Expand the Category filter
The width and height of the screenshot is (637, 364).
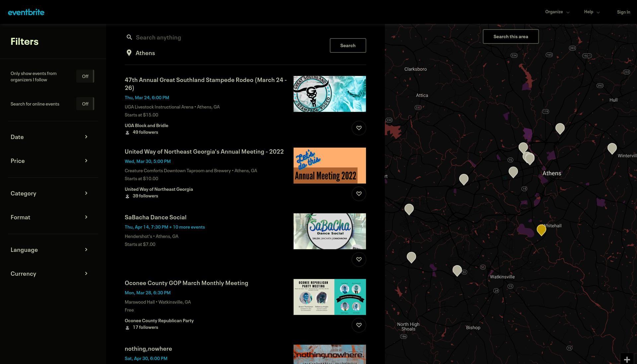tap(50, 193)
